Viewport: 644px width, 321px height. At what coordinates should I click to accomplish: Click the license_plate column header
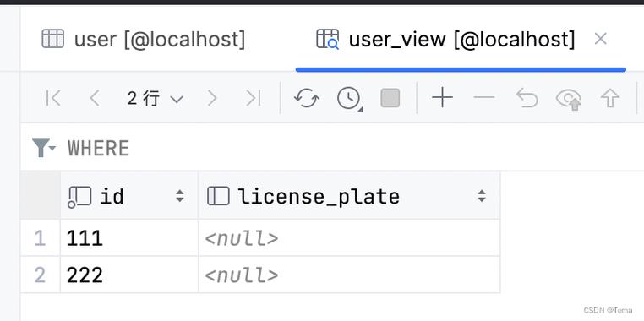pyautogui.click(x=349, y=196)
